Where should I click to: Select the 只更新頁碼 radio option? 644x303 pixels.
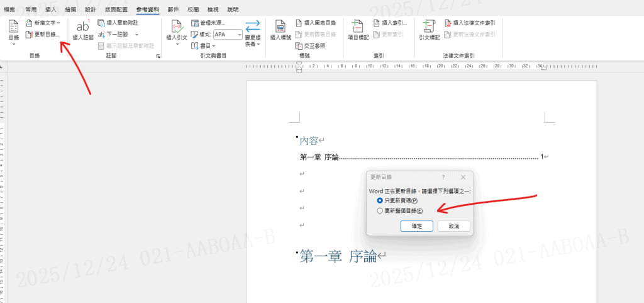380,200
